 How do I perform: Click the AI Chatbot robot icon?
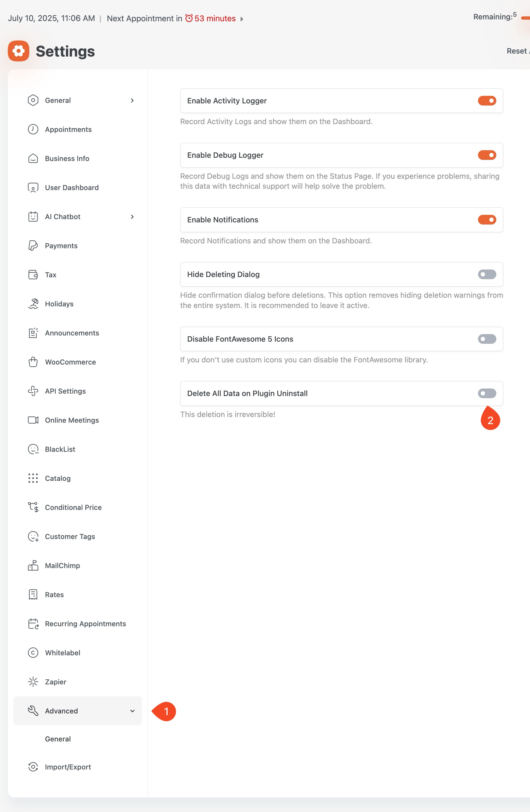(x=33, y=217)
